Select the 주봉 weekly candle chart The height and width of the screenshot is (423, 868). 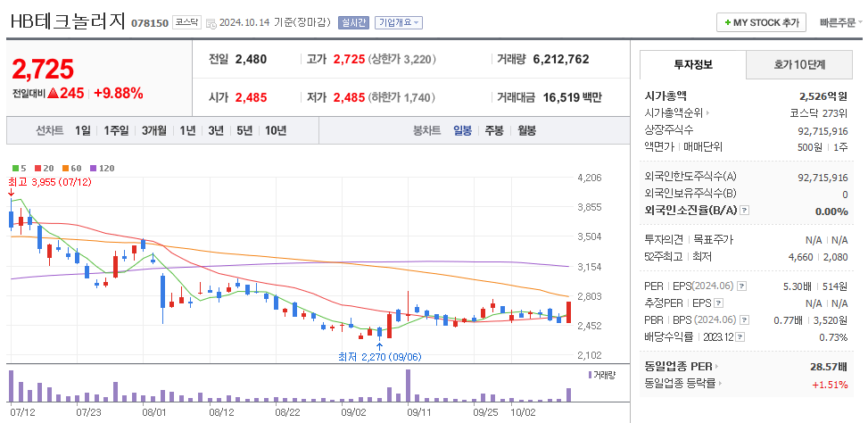click(494, 131)
